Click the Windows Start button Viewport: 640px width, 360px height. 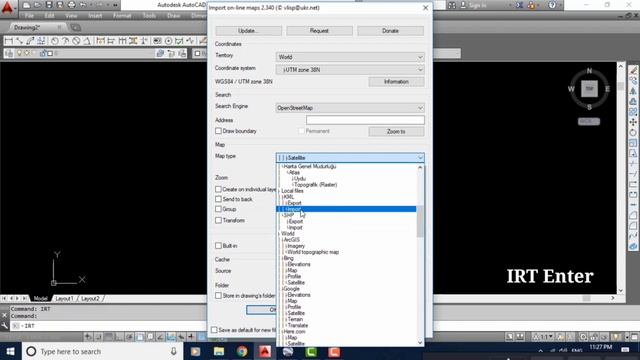tap(10, 351)
